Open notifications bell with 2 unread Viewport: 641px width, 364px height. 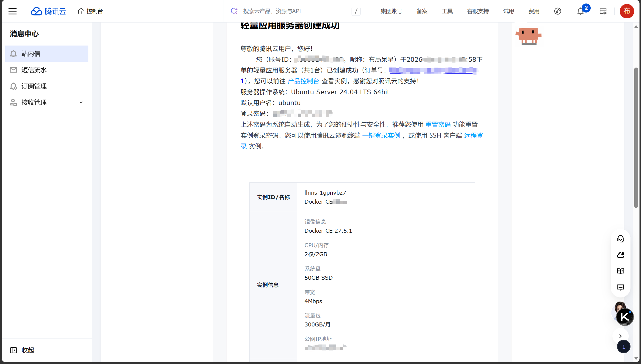point(581,11)
